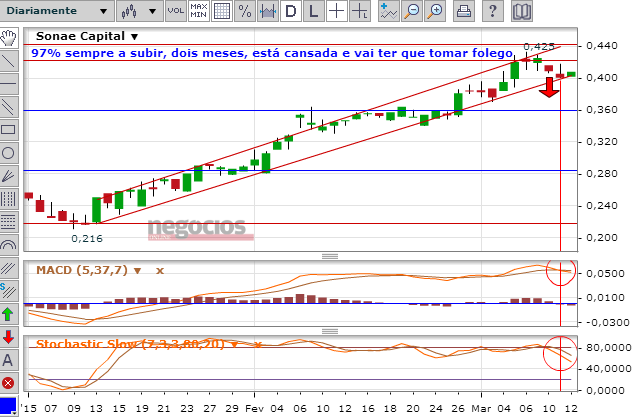
Task: Select the hand pan tool
Action: point(9,38)
